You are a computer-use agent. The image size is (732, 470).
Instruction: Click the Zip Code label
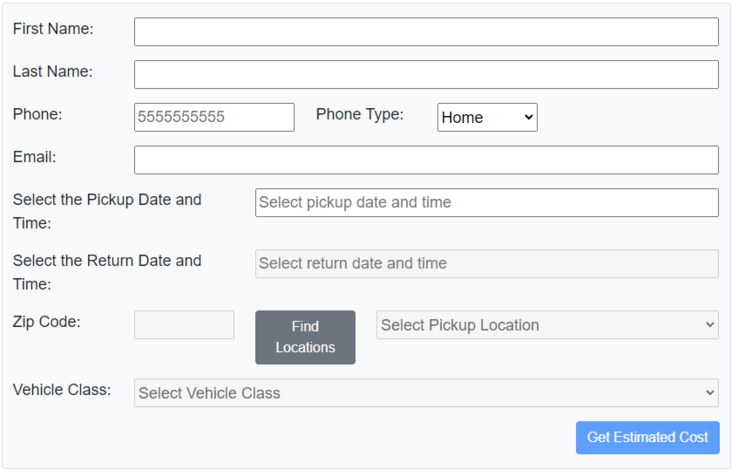(x=47, y=322)
